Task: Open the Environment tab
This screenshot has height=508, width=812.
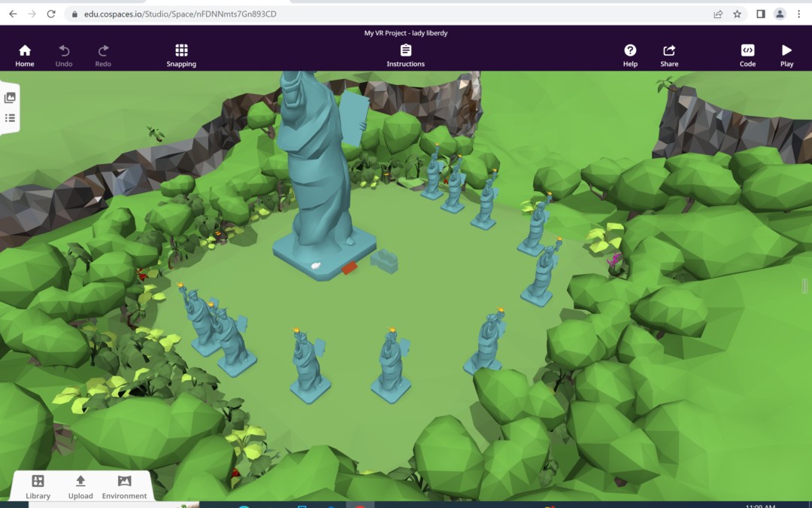Action: (x=124, y=487)
